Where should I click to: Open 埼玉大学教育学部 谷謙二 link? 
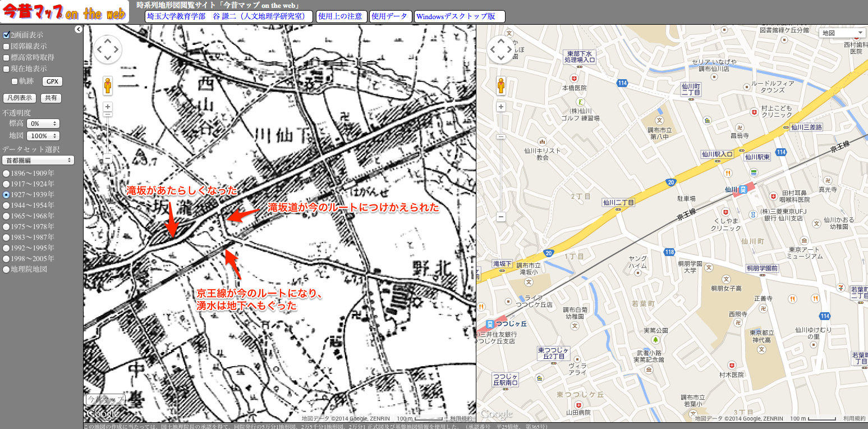click(229, 16)
